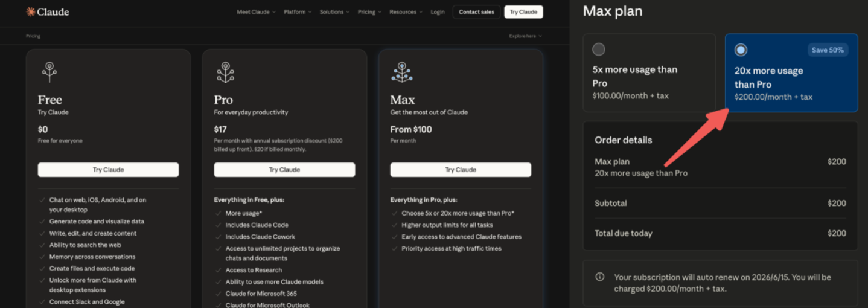Click the checkmark beside Priority access at high traffic

tap(394, 249)
